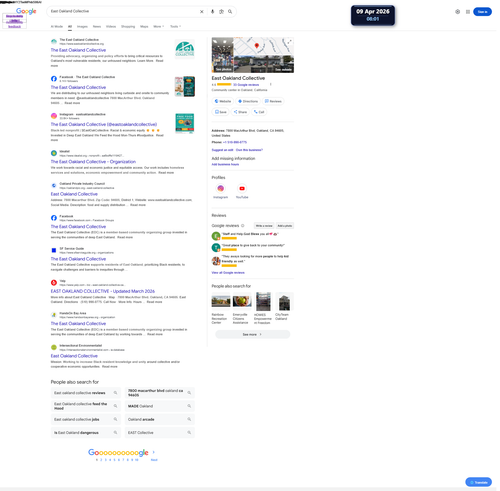This screenshot has height=491, width=500.
Task: Click the Google logo at the top left
Action: [x=26, y=11]
